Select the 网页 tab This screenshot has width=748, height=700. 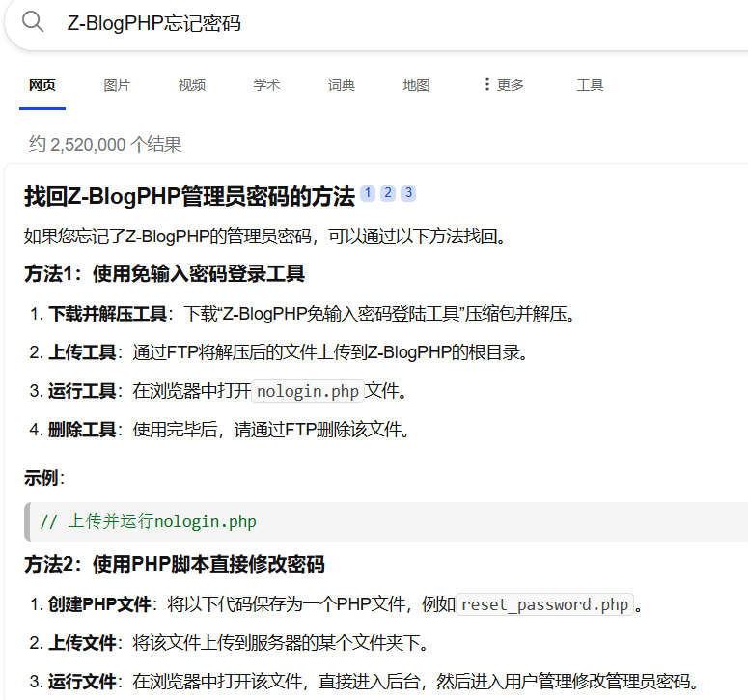[42, 85]
